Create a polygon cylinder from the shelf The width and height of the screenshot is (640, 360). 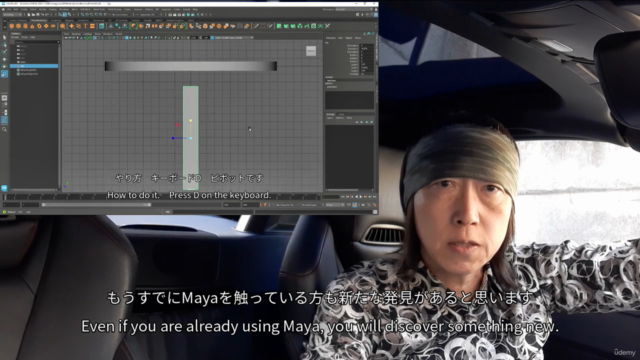(25, 26)
